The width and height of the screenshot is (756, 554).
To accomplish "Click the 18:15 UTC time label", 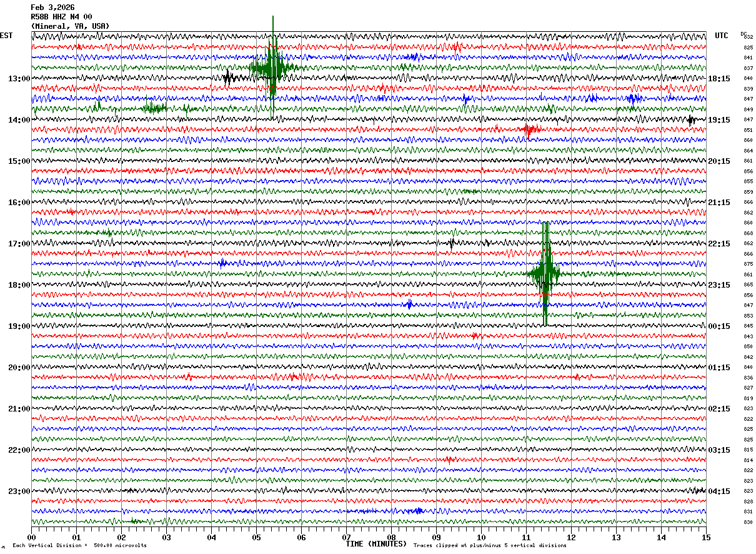I will click(719, 79).
